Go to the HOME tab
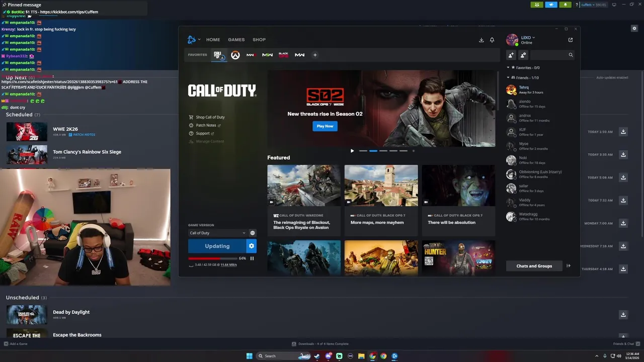 coord(213,40)
